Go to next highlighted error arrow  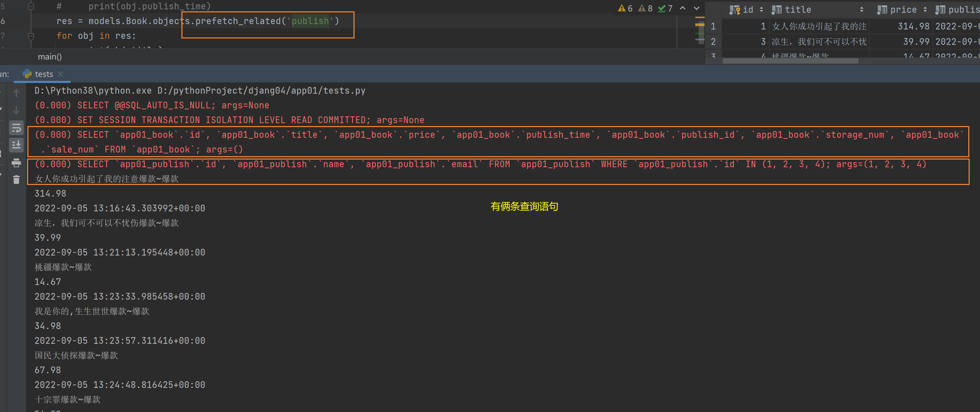click(697, 8)
